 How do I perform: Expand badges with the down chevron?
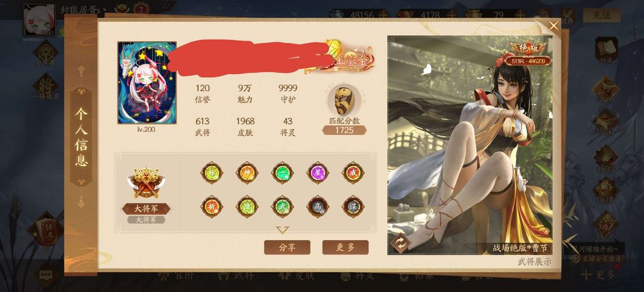click(x=282, y=230)
